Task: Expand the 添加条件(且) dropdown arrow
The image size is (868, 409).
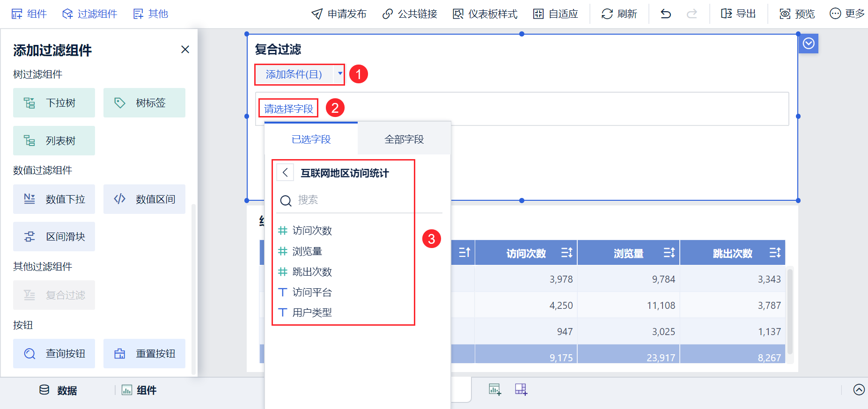Action: pyautogui.click(x=340, y=73)
